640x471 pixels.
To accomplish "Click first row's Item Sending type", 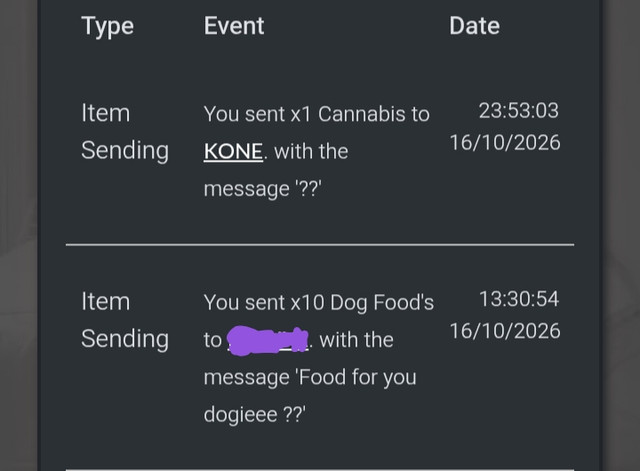I will (x=125, y=131).
